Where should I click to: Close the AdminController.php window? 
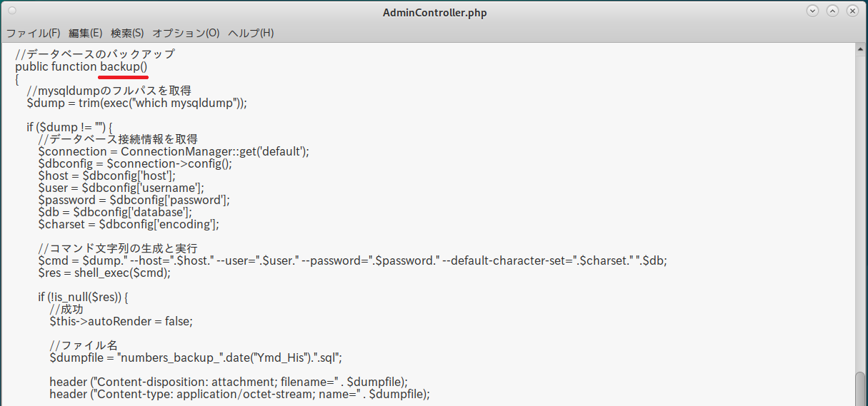click(852, 11)
